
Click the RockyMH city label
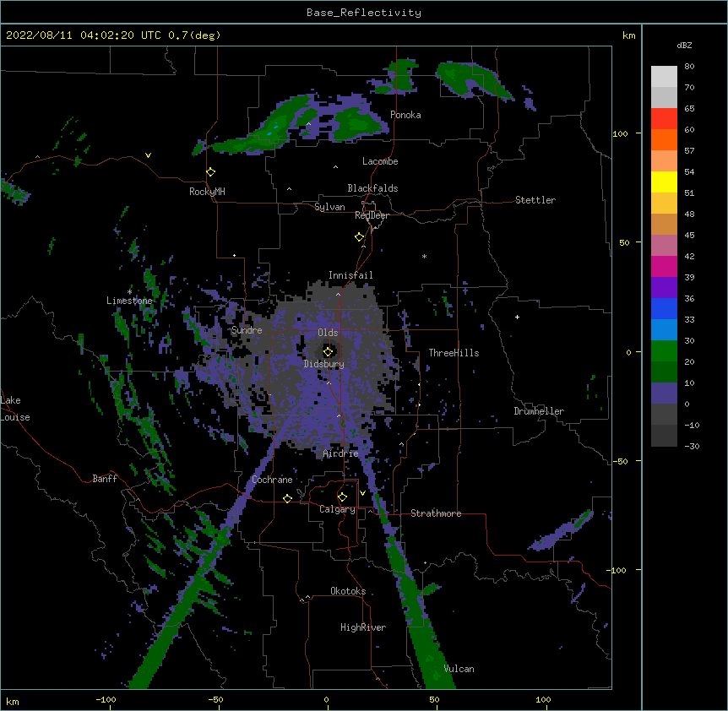[x=207, y=191]
